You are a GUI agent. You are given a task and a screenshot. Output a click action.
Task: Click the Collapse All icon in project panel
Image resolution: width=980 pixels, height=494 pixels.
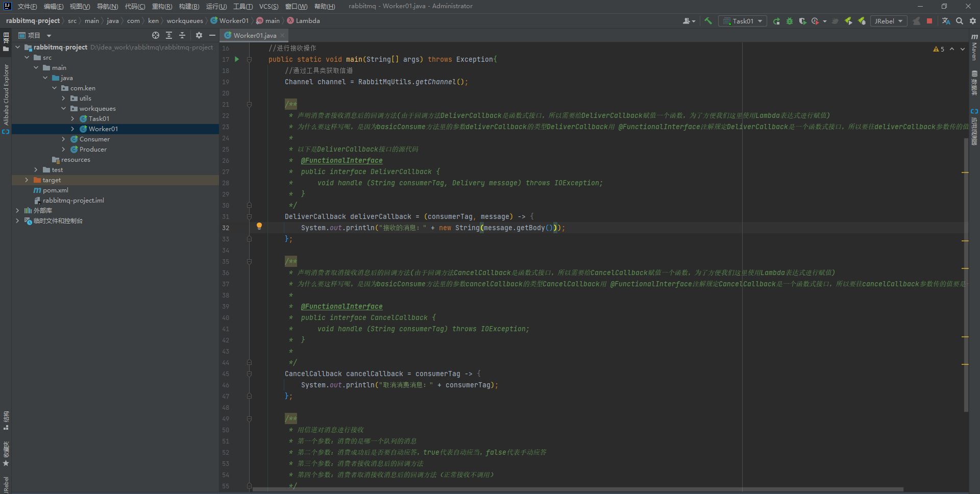pos(182,35)
